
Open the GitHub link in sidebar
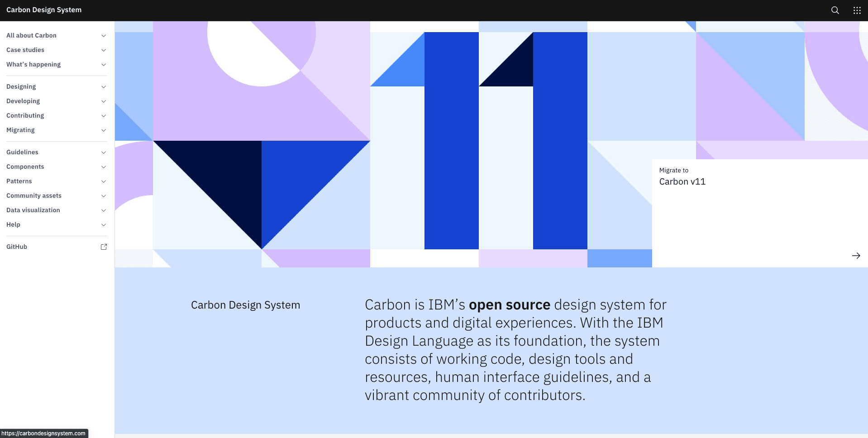tap(57, 247)
